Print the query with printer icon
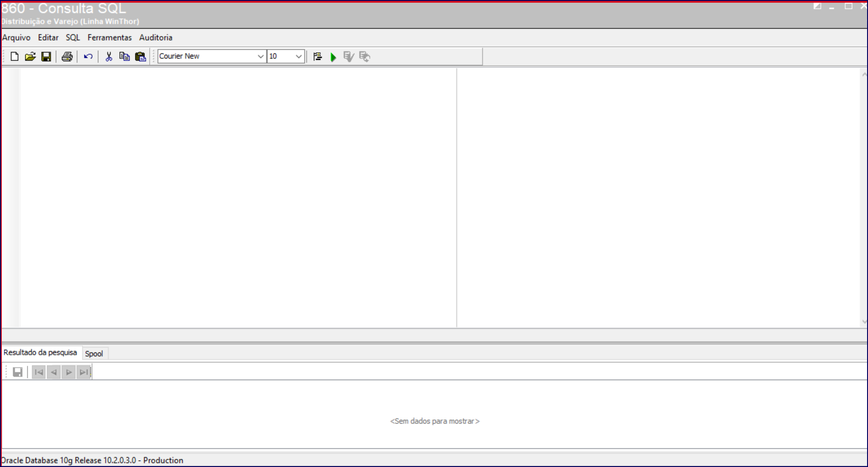868x467 pixels. pos(67,57)
